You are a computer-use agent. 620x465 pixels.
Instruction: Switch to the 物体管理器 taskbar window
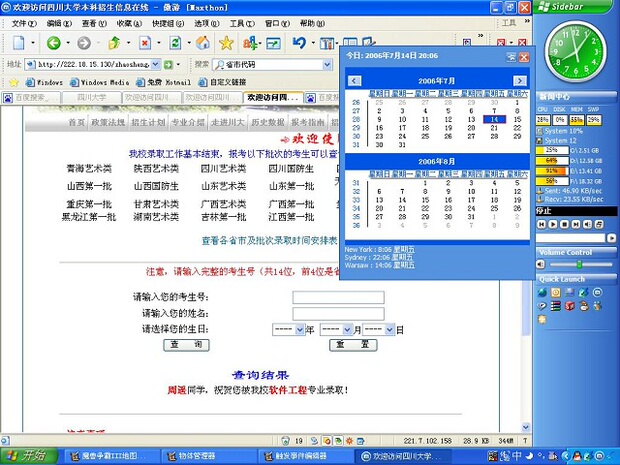tap(208, 456)
